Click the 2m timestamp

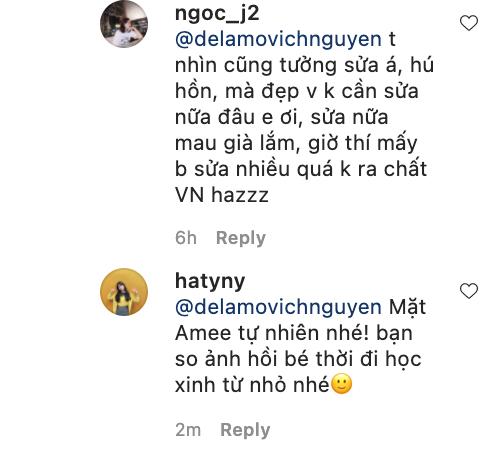[x=188, y=430]
